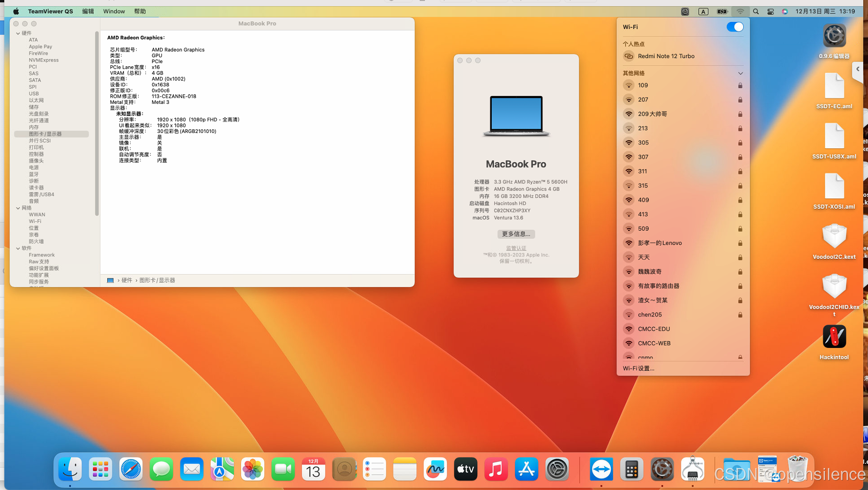
Task: Open Finder in the Dock
Action: 70,470
